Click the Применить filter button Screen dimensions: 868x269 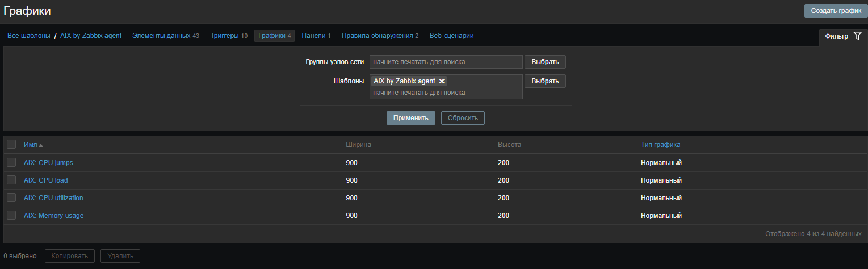pos(410,118)
